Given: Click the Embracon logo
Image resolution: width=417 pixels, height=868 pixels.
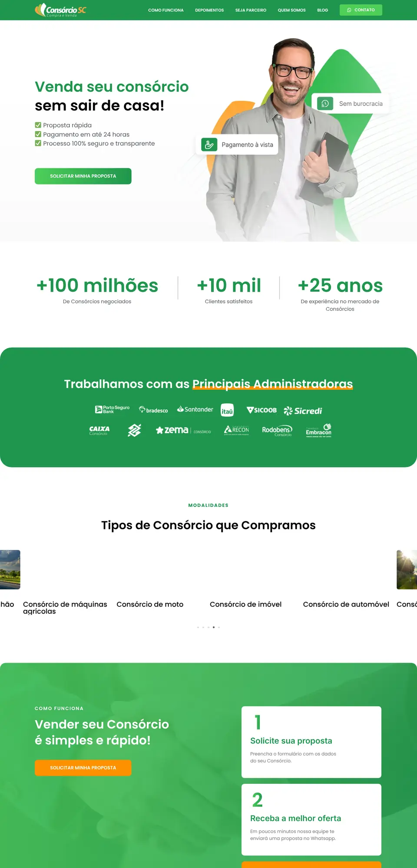Looking at the screenshot, I should (318, 431).
